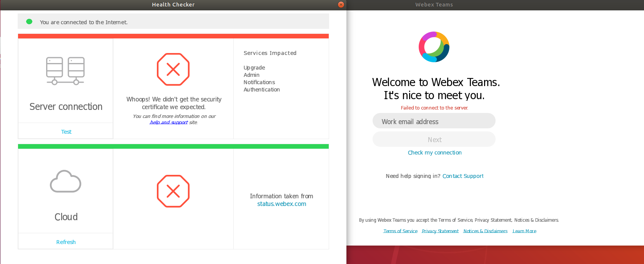
Task: Click 'Admin' in Services Impacted list
Action: pos(251,75)
